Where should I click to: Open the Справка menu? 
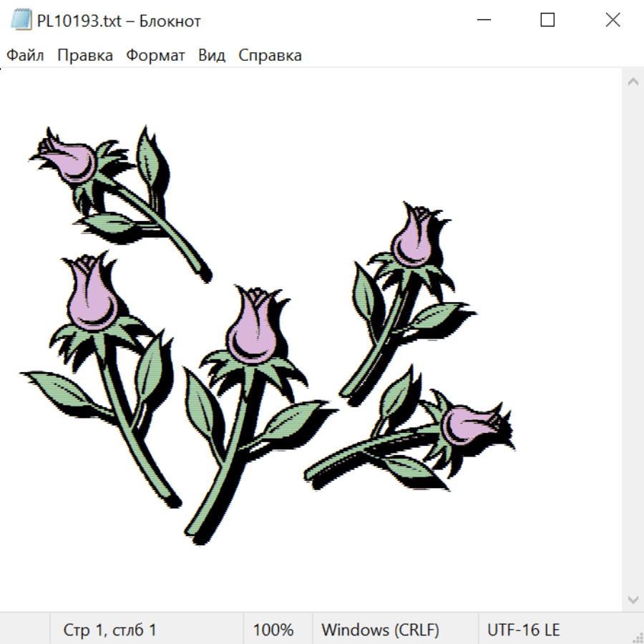click(270, 56)
